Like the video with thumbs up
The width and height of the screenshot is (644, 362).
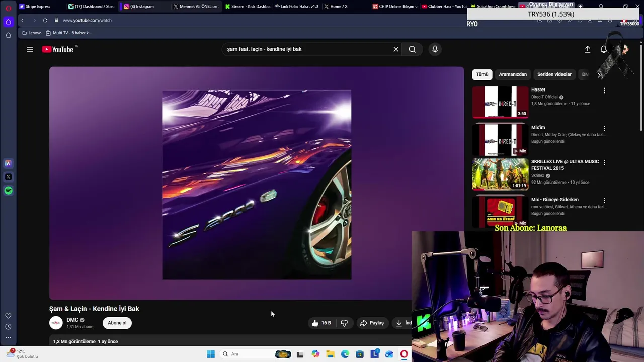[x=321, y=323]
